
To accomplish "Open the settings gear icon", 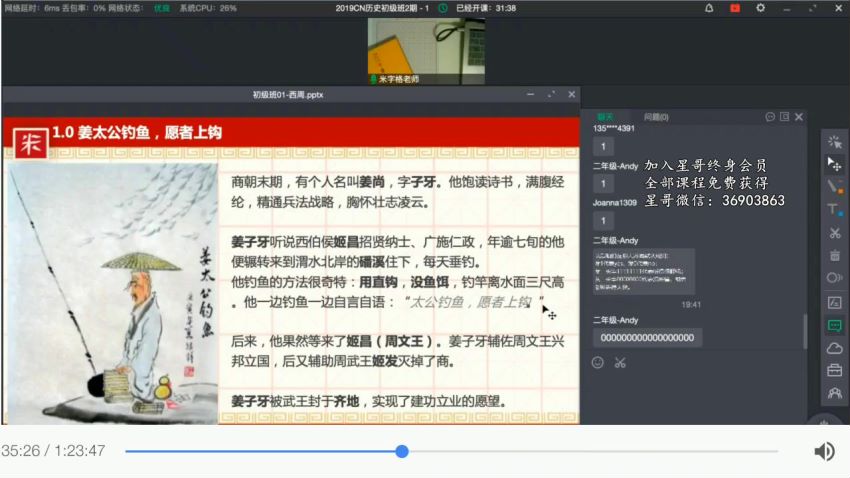I will pyautogui.click(x=761, y=8).
